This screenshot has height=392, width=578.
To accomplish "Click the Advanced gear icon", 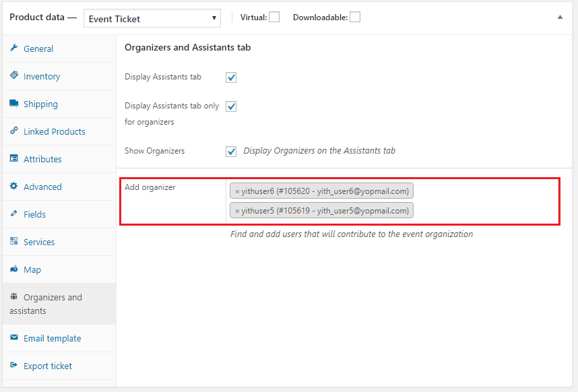I will 13,187.
